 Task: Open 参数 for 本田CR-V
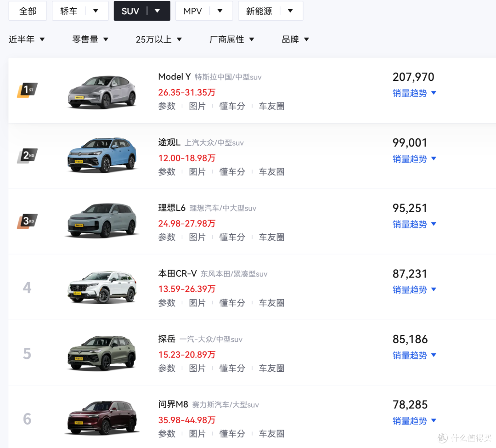pos(167,303)
